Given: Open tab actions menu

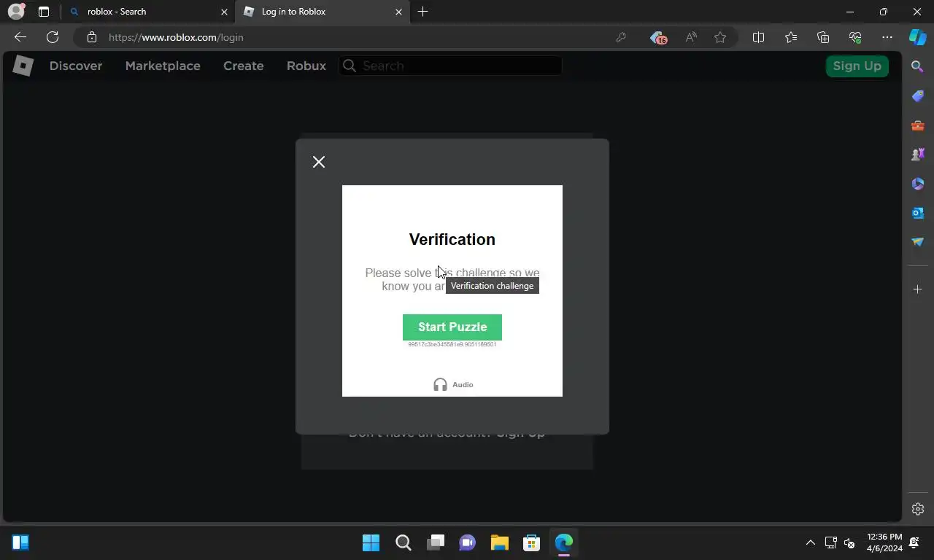Looking at the screenshot, I should (44, 12).
